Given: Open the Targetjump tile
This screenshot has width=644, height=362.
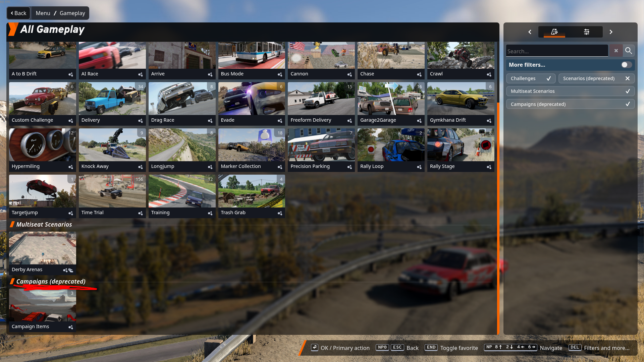Looking at the screenshot, I should (43, 196).
